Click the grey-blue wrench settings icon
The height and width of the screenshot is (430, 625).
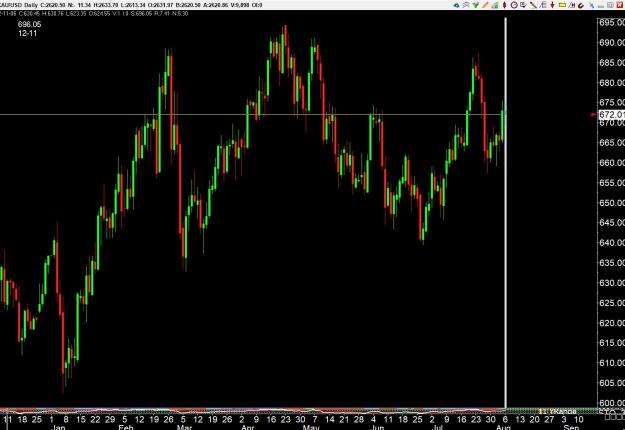click(591, 5)
